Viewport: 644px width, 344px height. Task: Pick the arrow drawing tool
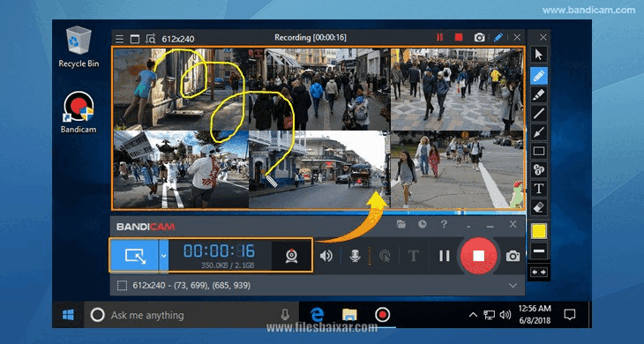538,132
